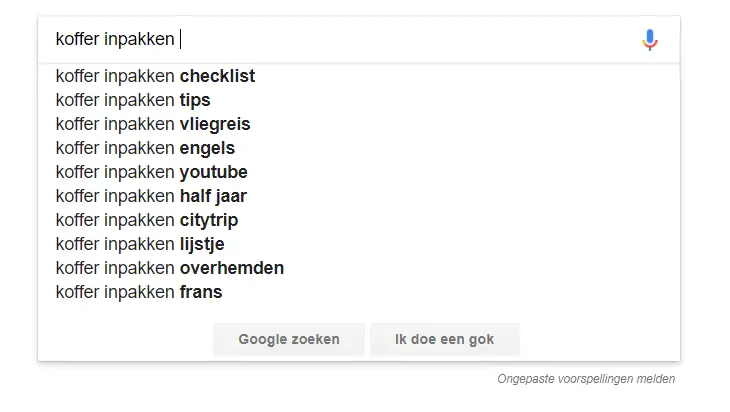Image resolution: width=730 pixels, height=412 pixels.
Task: Choose the 'koffer inpakken tips' suggestion
Action: coord(359,100)
